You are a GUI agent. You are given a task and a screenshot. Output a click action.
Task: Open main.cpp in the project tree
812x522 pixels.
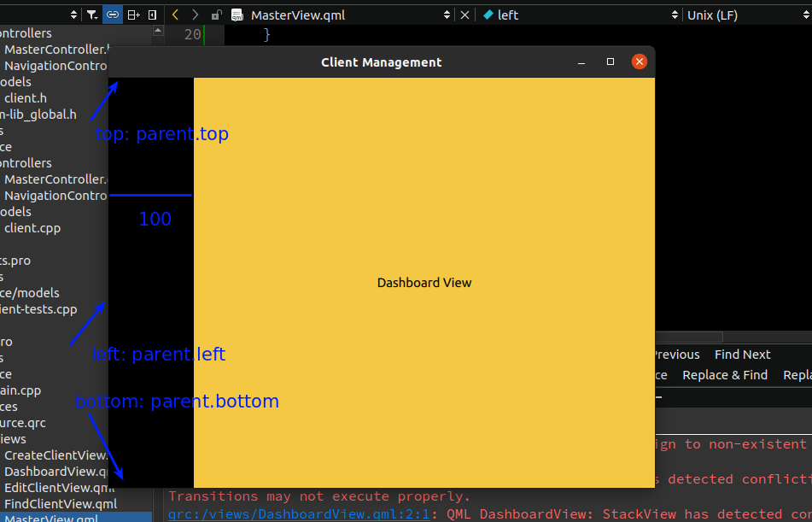coord(20,390)
